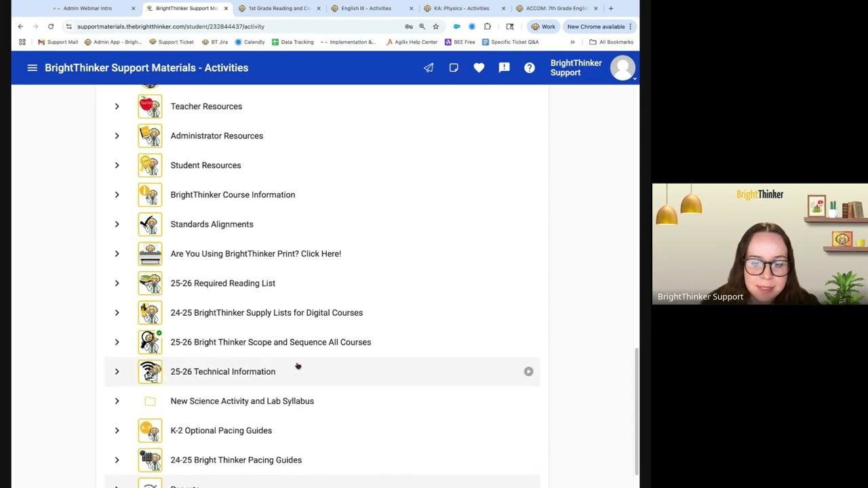Expand the Teacher Resources folder
The image size is (868, 488).
[117, 106]
